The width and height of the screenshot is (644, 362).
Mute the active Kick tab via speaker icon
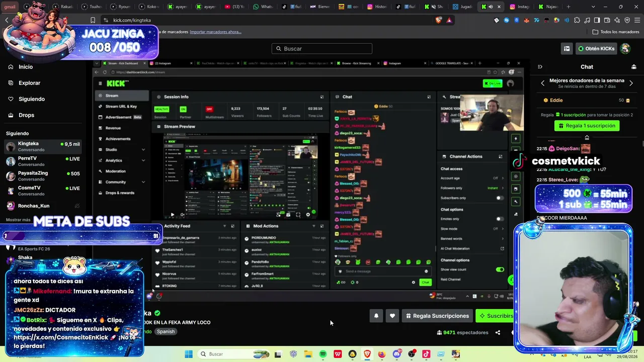(491, 7)
